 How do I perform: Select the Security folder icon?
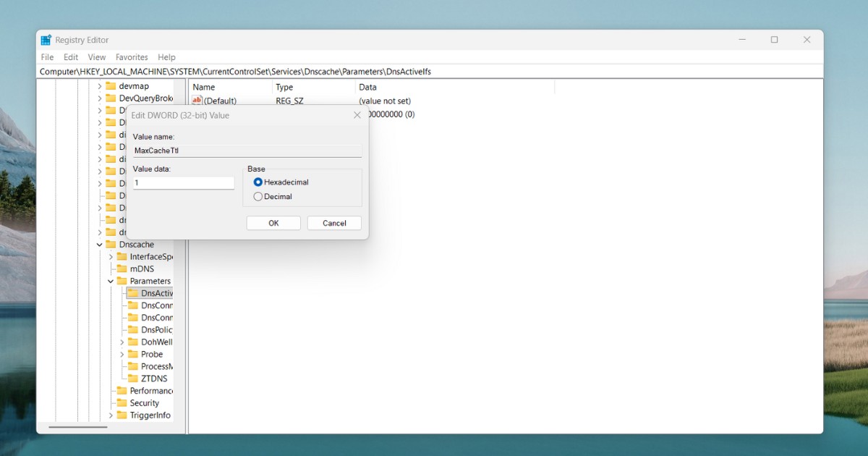pos(122,402)
